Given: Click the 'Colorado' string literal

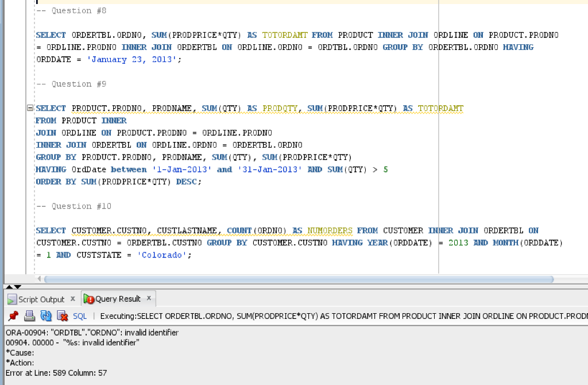Looking at the screenshot, I should click(x=161, y=255).
